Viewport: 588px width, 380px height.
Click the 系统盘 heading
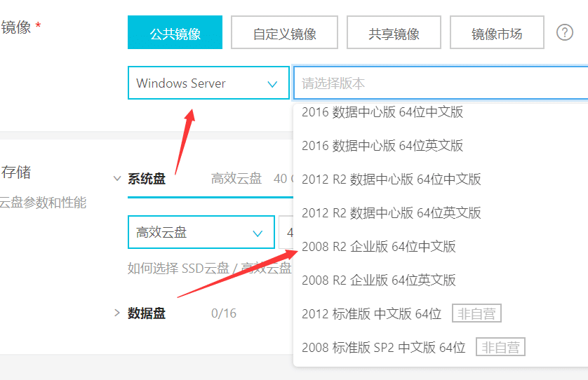pos(147,179)
